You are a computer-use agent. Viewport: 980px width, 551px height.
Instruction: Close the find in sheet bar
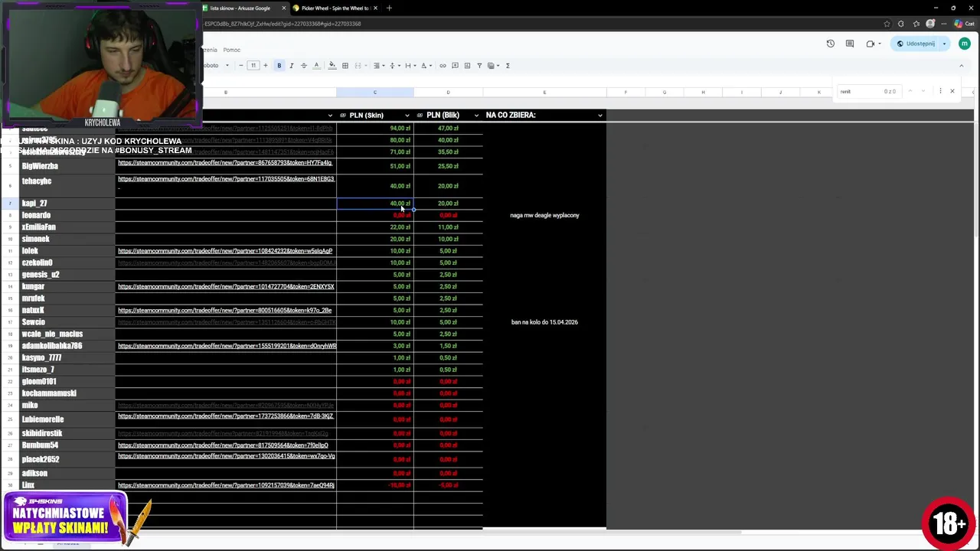[952, 92]
